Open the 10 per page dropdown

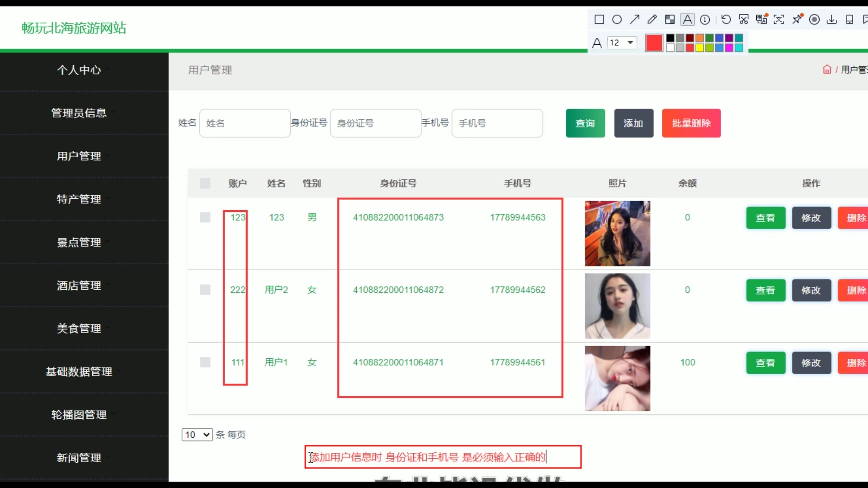click(x=197, y=435)
